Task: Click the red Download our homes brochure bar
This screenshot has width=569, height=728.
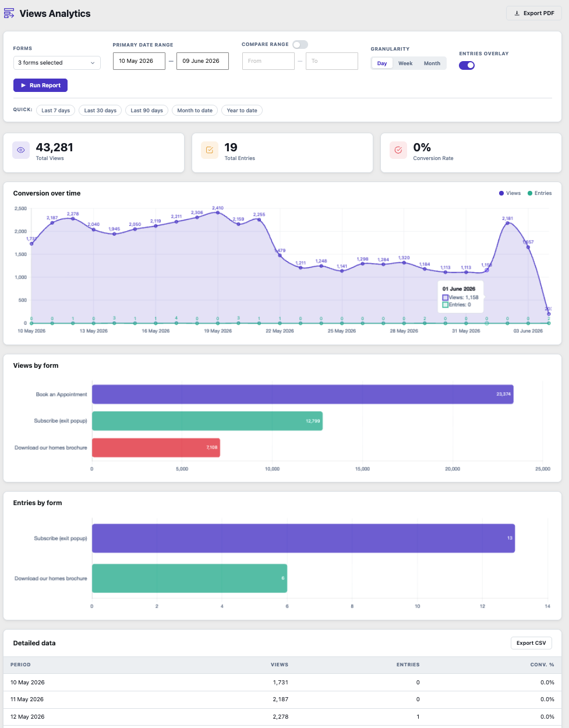Action: coord(156,448)
